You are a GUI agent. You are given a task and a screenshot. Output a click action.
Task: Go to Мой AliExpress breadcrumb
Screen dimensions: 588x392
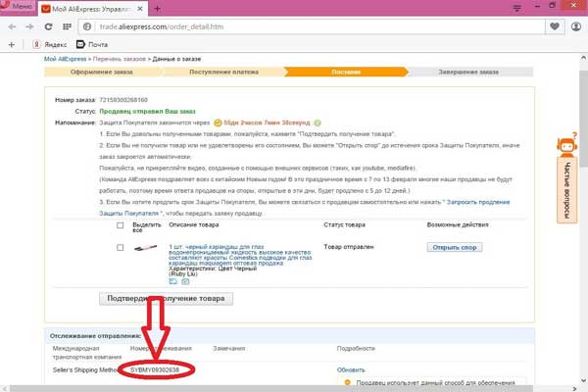click(65, 59)
